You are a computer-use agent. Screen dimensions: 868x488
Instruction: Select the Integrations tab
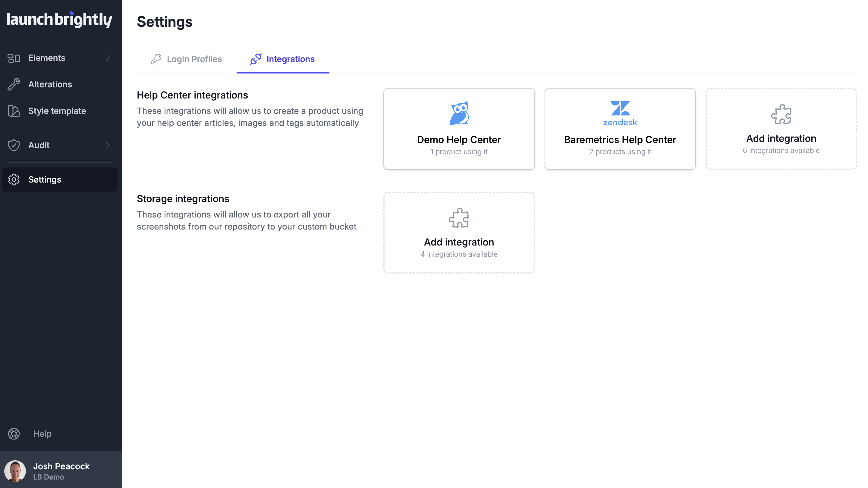pos(283,59)
